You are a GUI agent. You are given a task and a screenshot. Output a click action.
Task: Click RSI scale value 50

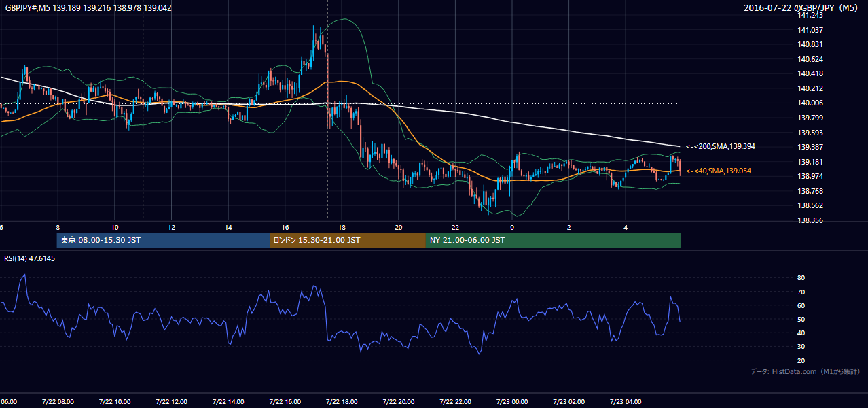coord(801,319)
